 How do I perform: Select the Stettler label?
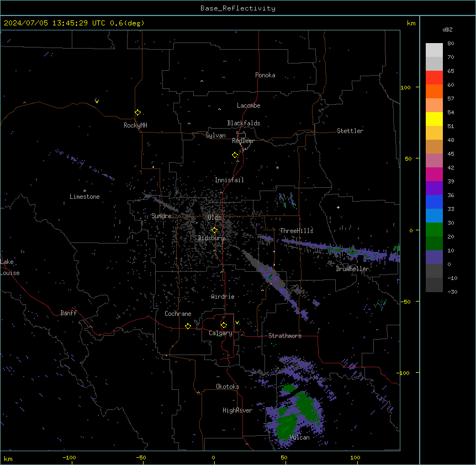[x=350, y=131]
